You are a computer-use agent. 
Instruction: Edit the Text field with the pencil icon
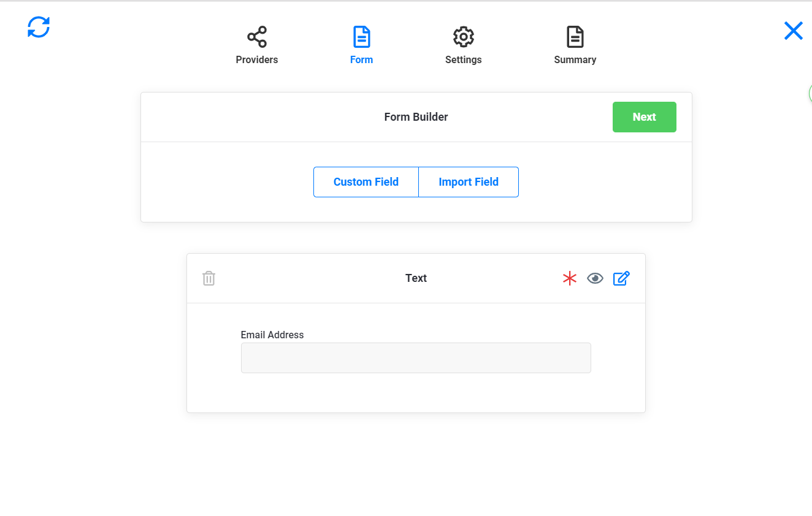621,278
